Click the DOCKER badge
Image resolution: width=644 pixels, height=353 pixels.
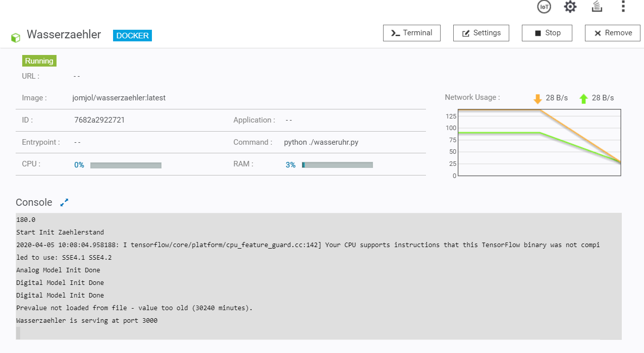point(132,36)
